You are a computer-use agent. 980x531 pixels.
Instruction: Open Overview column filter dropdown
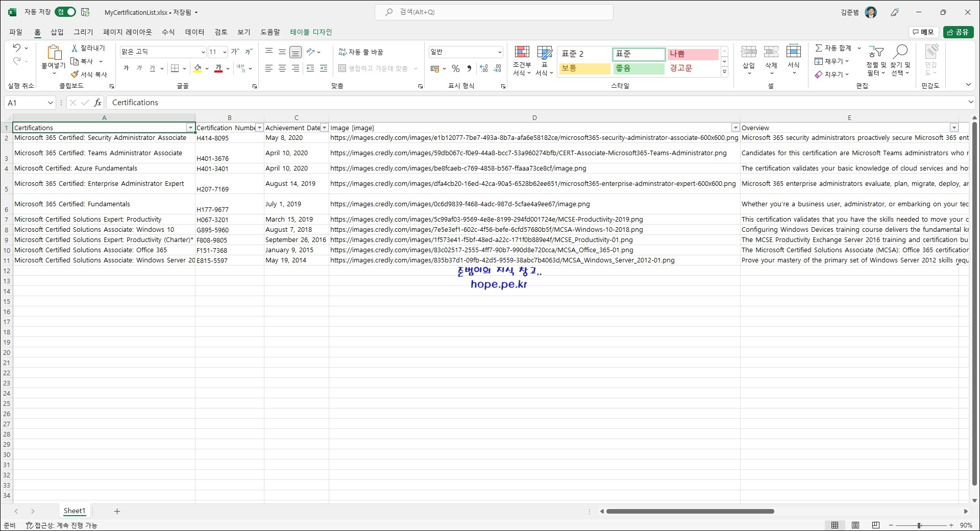pyautogui.click(x=954, y=128)
